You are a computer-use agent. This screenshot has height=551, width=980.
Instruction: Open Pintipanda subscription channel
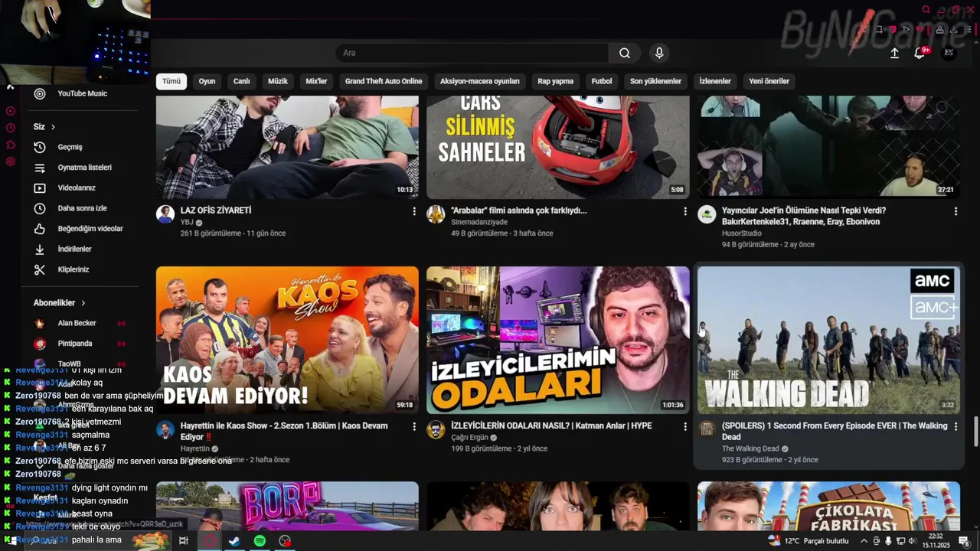coord(75,344)
